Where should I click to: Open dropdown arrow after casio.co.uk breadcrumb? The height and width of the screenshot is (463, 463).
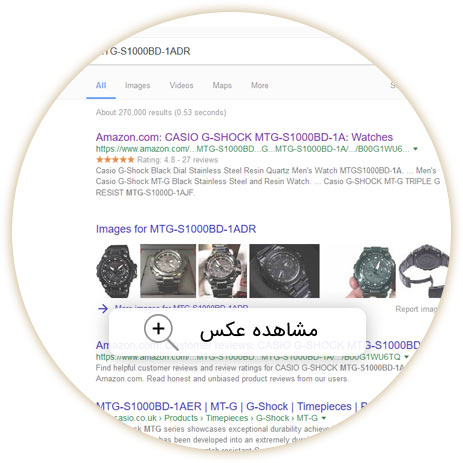point(323,418)
